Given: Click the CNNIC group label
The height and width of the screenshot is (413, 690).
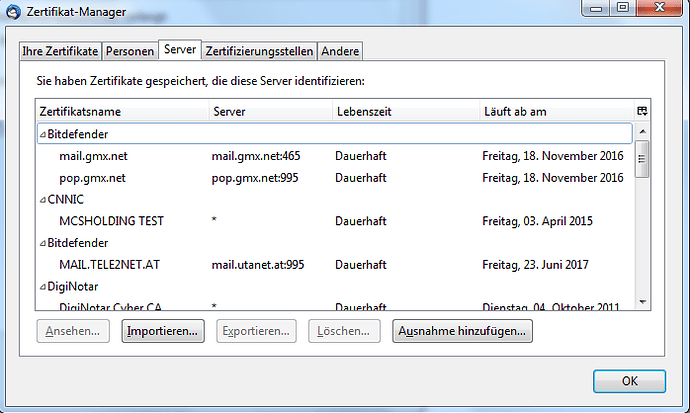Looking at the screenshot, I should (66, 200).
